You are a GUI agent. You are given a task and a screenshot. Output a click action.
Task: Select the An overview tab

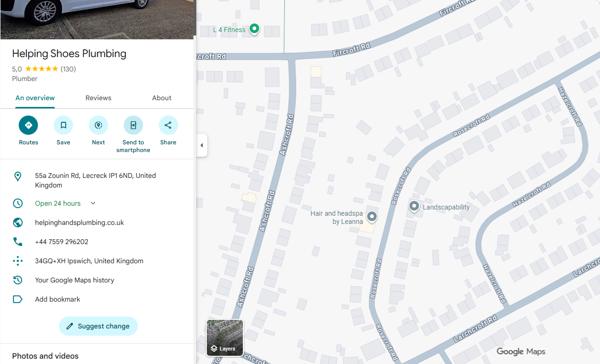pos(35,98)
